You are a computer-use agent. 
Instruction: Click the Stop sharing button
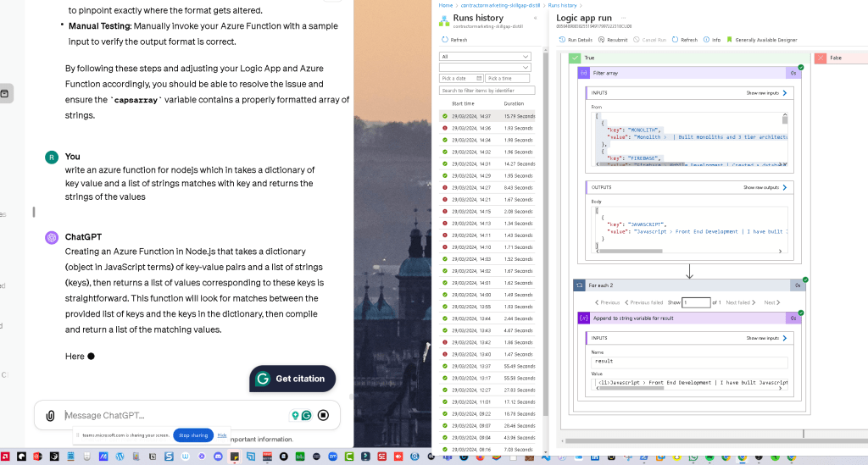tap(193, 435)
